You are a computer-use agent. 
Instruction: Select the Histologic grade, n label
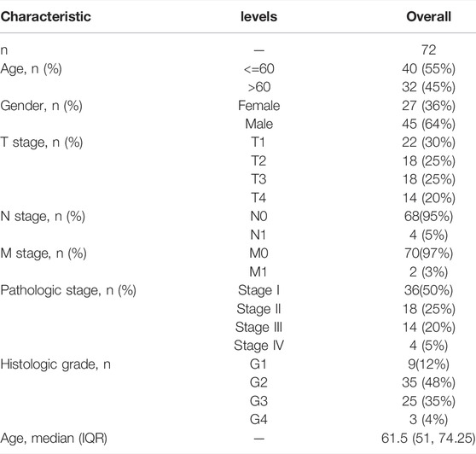pyautogui.click(x=55, y=364)
